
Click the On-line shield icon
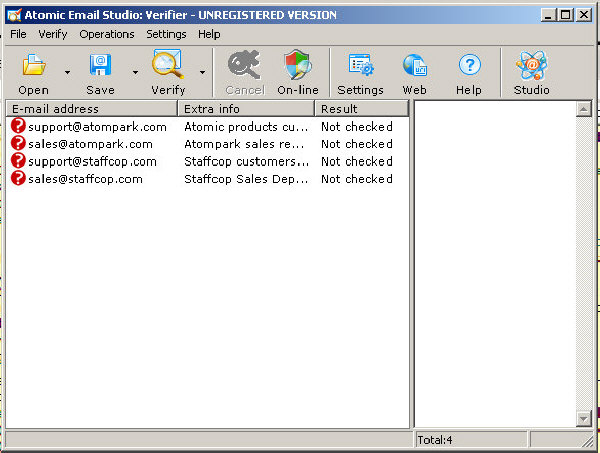click(298, 64)
